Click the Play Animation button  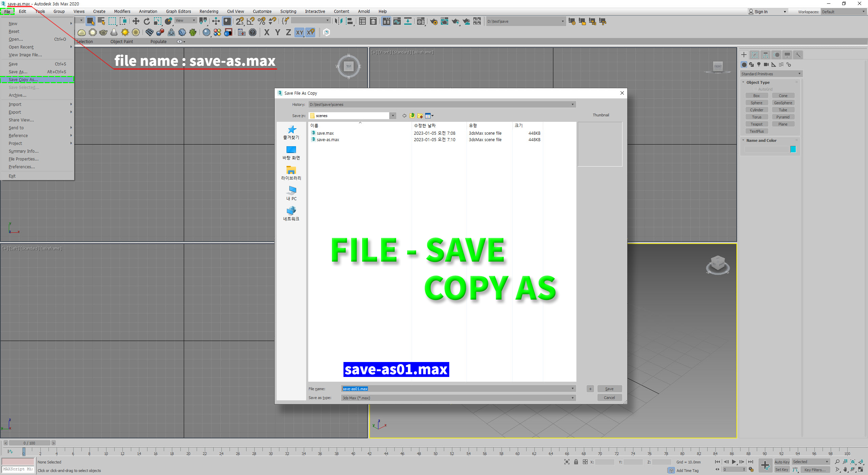pyautogui.click(x=734, y=462)
